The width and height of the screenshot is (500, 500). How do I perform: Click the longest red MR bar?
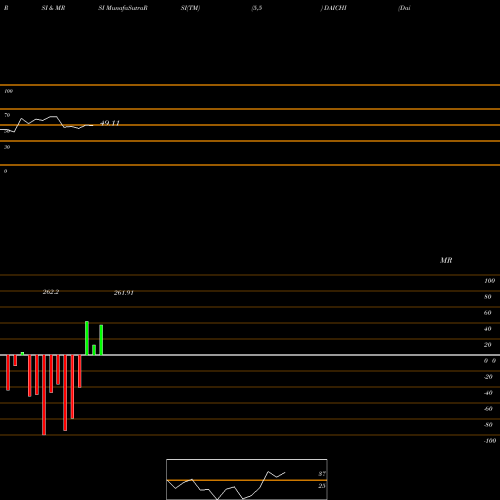(44, 395)
